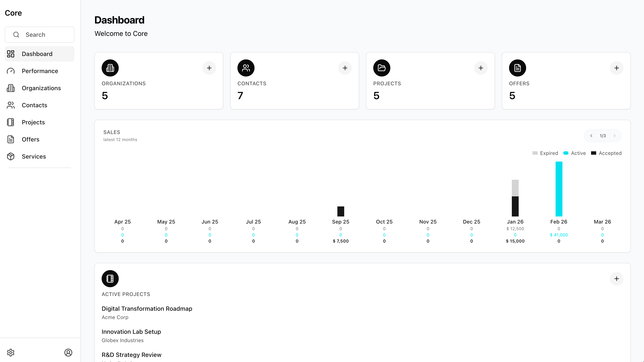
Task: Go to previous sales chart page
Action: 591,136
